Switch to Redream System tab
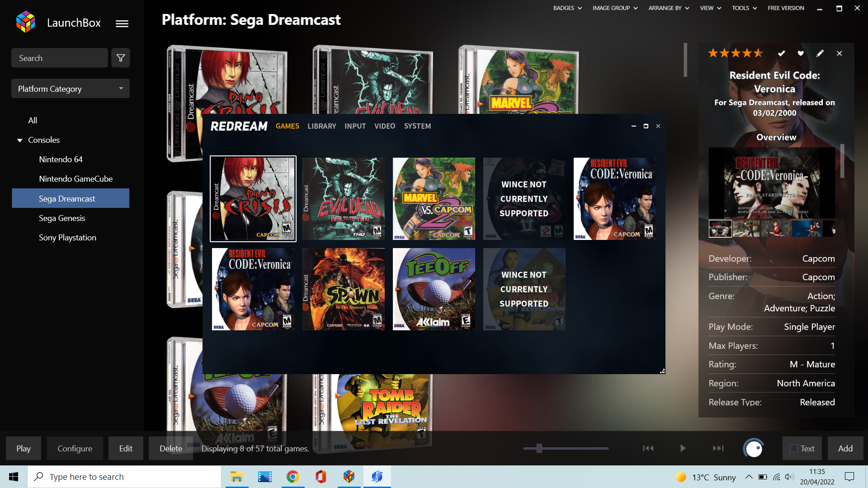This screenshot has height=488, width=868. coord(417,126)
